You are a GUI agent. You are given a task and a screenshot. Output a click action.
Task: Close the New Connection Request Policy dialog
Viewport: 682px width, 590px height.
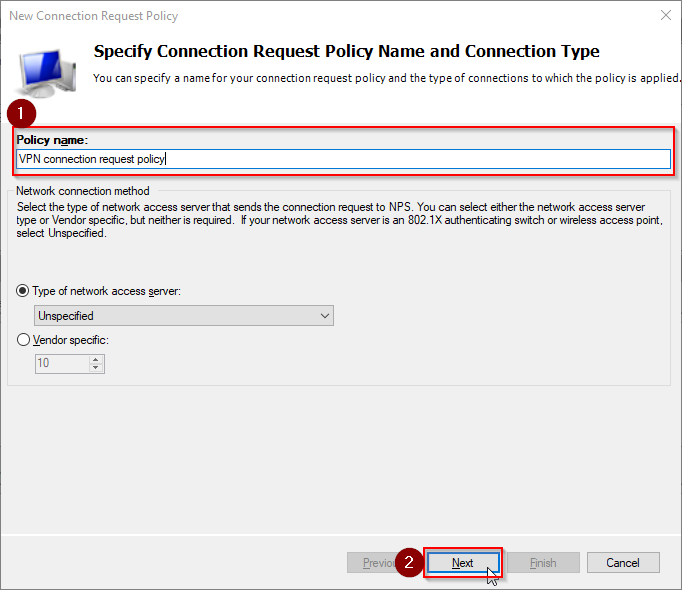(665, 16)
